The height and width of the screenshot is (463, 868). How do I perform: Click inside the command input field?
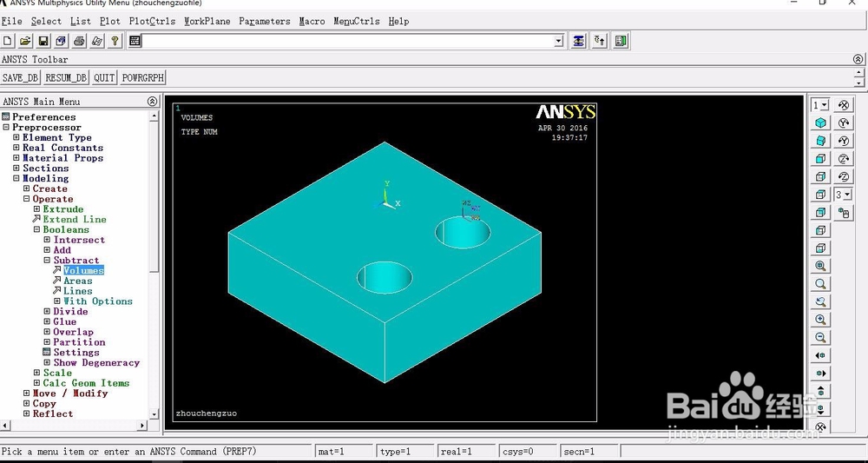point(348,41)
